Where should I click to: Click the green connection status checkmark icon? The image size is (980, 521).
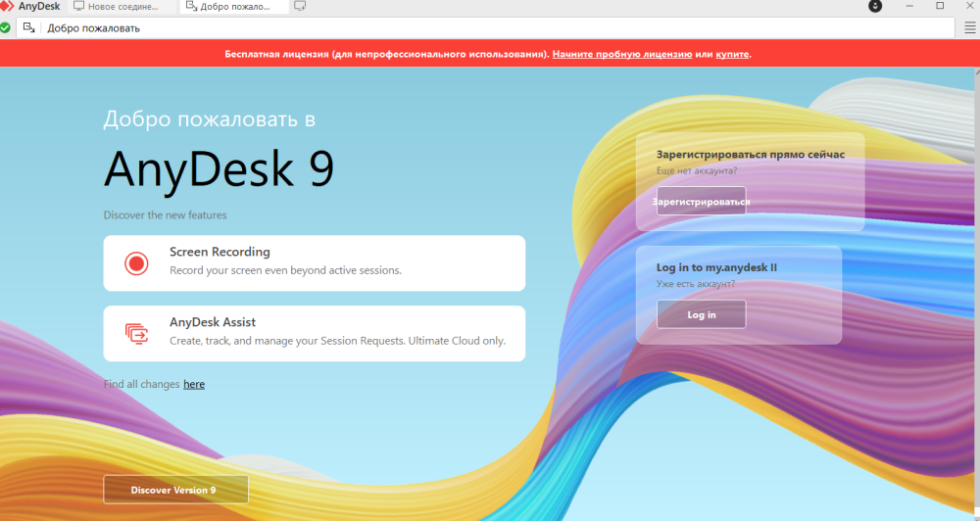click(x=5, y=28)
